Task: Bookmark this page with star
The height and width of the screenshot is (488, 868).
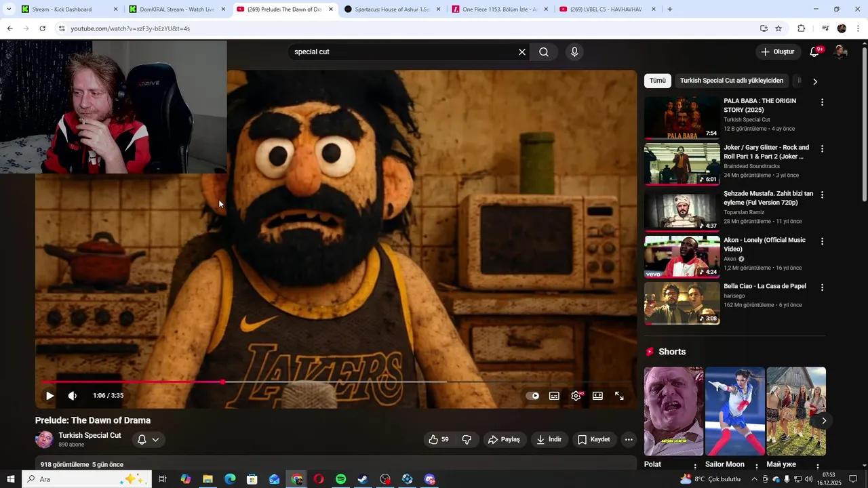Action: click(x=778, y=28)
